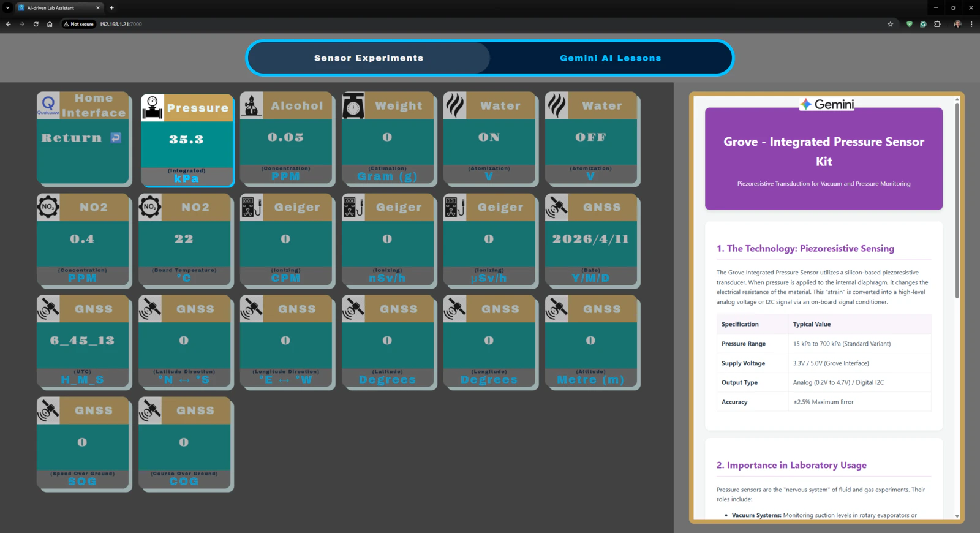Open the browser three-dot menu

[x=971, y=24]
